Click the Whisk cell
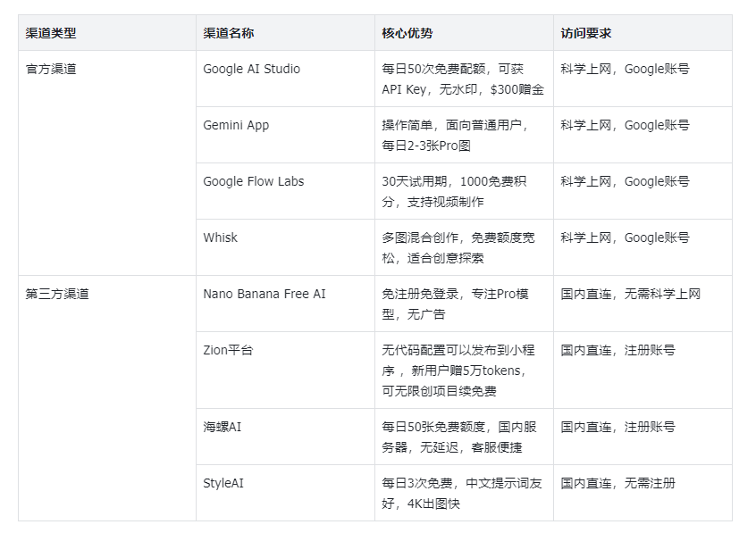 (x=285, y=247)
